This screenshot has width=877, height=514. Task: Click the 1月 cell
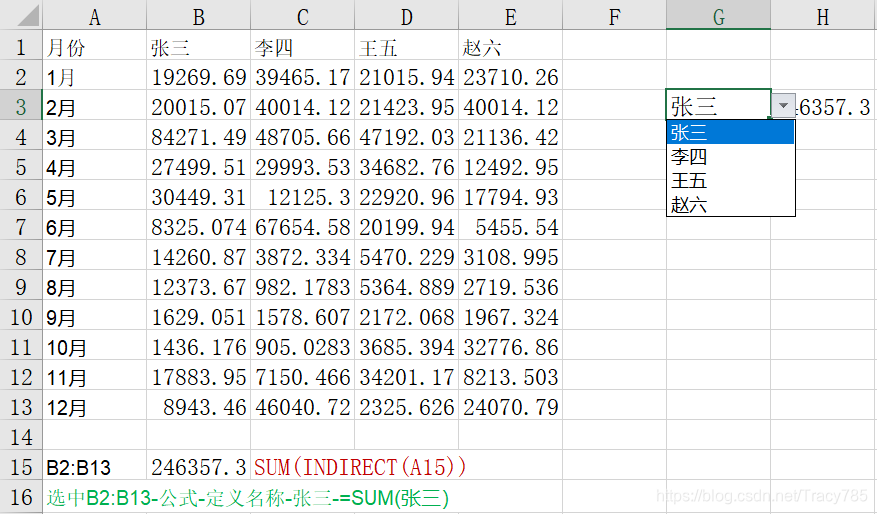tap(95, 76)
